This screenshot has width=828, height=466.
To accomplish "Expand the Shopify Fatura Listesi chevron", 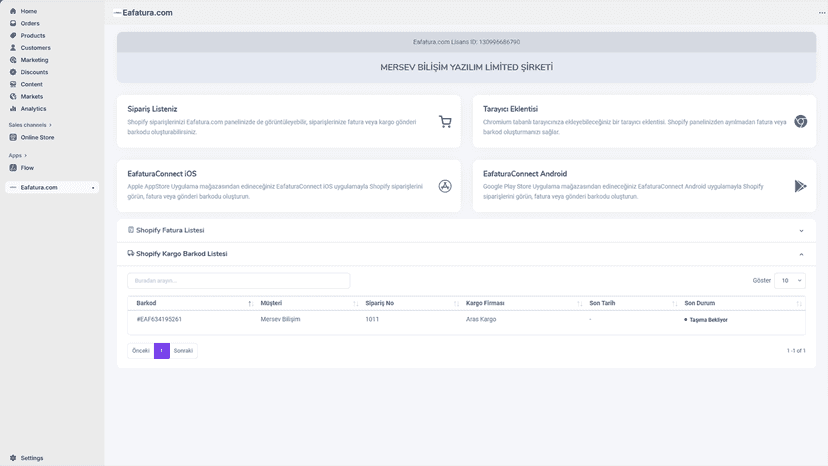I will tap(801, 231).
